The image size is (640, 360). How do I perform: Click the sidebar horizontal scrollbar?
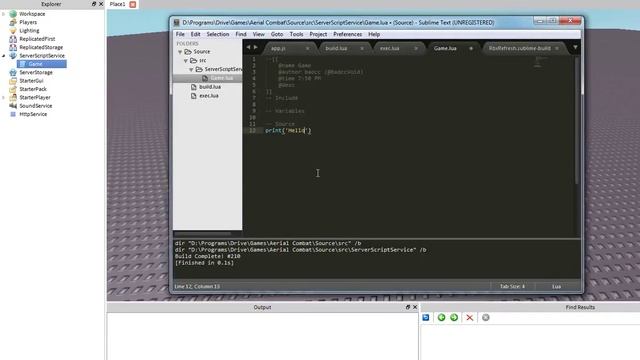[202, 234]
